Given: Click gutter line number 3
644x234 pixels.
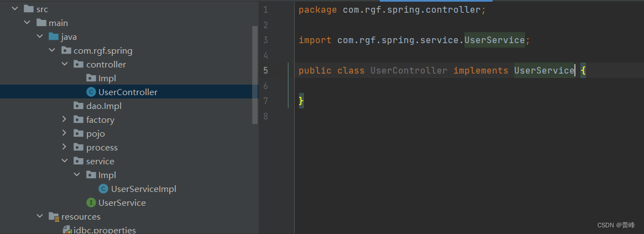Looking at the screenshot, I should coord(265,40).
